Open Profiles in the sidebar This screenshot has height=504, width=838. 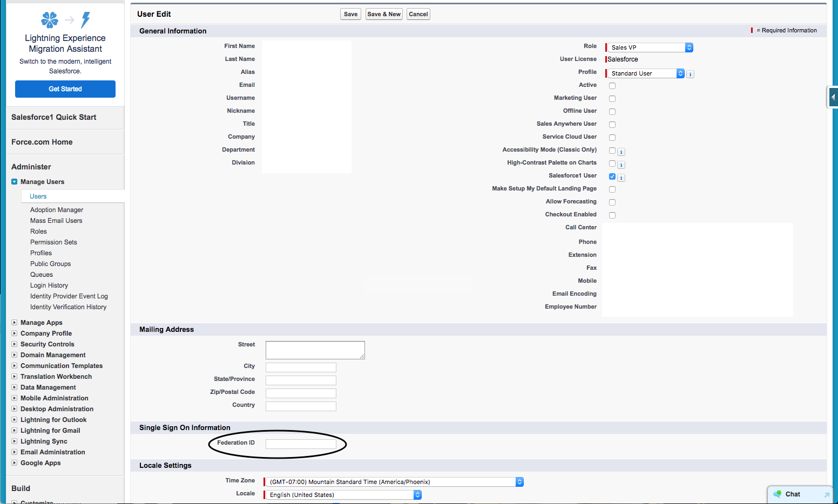[x=41, y=253]
